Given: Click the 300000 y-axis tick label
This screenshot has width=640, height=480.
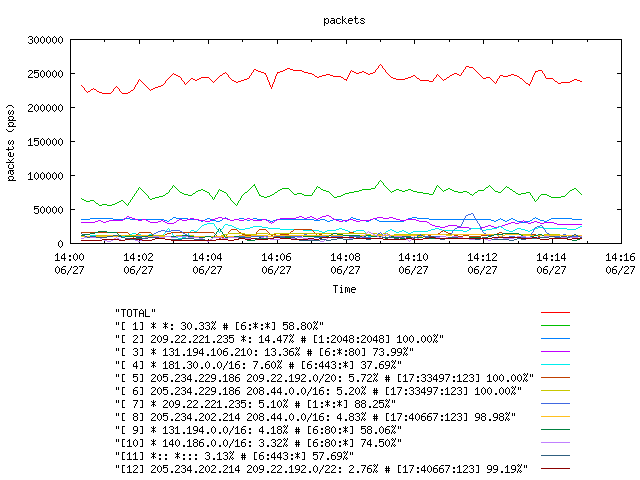Looking at the screenshot, I should 45,40.
